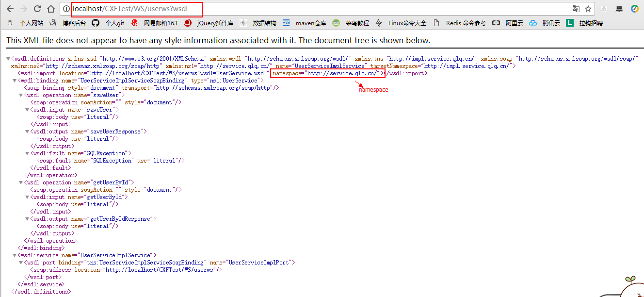The width and height of the screenshot is (644, 297).
Task: Open the sitemap-style extension icon
Action: 604,9
